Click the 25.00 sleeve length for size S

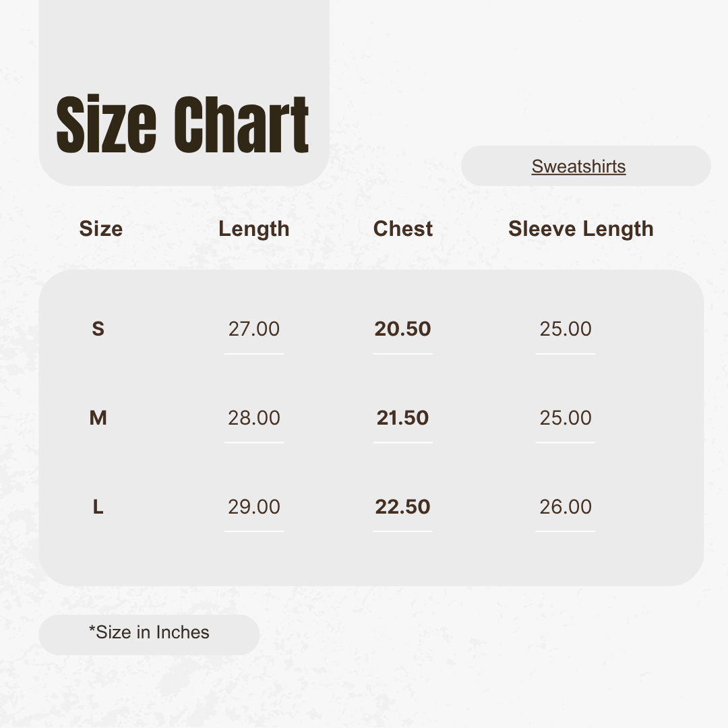coord(565,329)
